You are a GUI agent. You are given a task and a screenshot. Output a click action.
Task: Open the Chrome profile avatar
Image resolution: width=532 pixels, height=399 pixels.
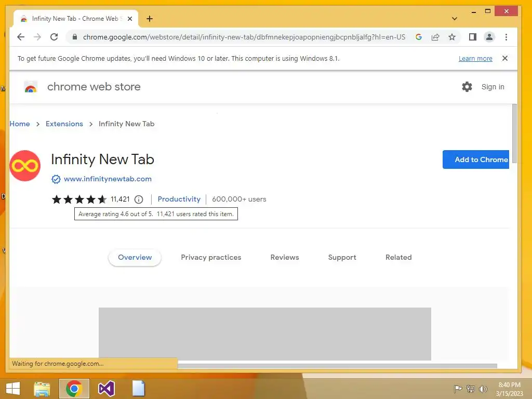pos(489,37)
